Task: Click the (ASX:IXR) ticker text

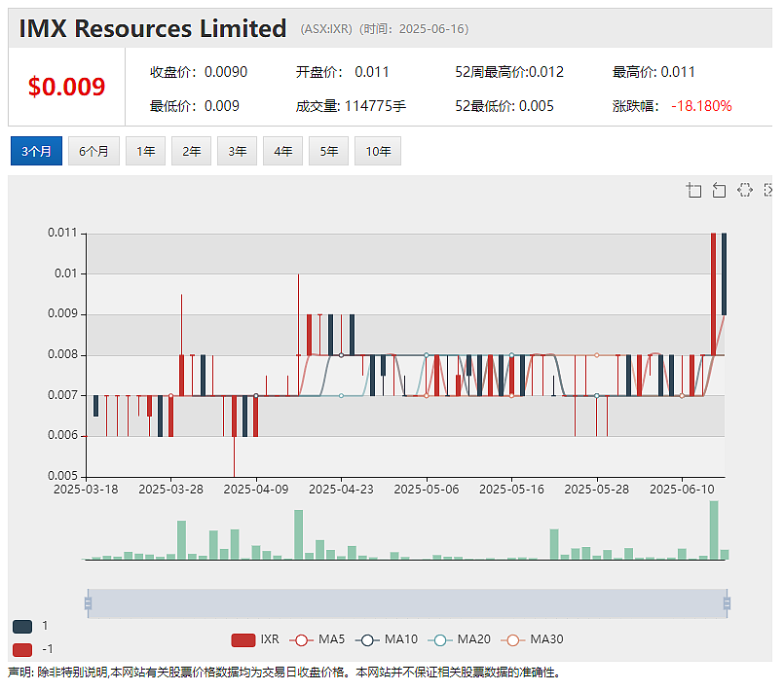Action: (x=326, y=29)
